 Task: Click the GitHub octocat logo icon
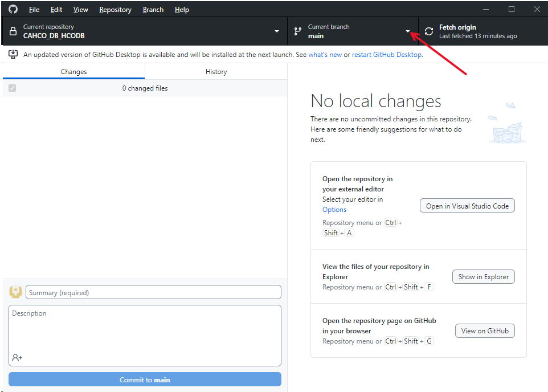pos(13,9)
